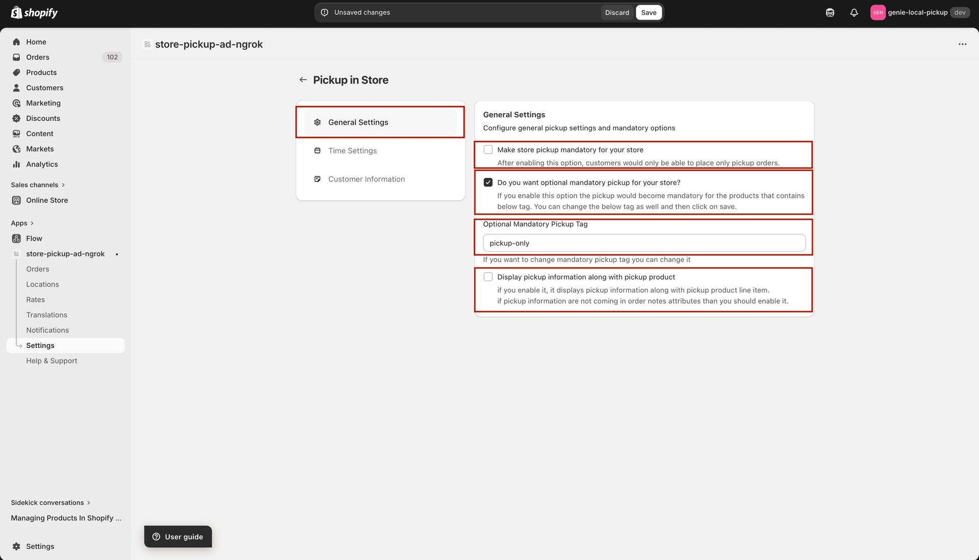Click the Optional Mandatory Pickup Tag input field
This screenshot has width=979, height=560.
tap(643, 243)
